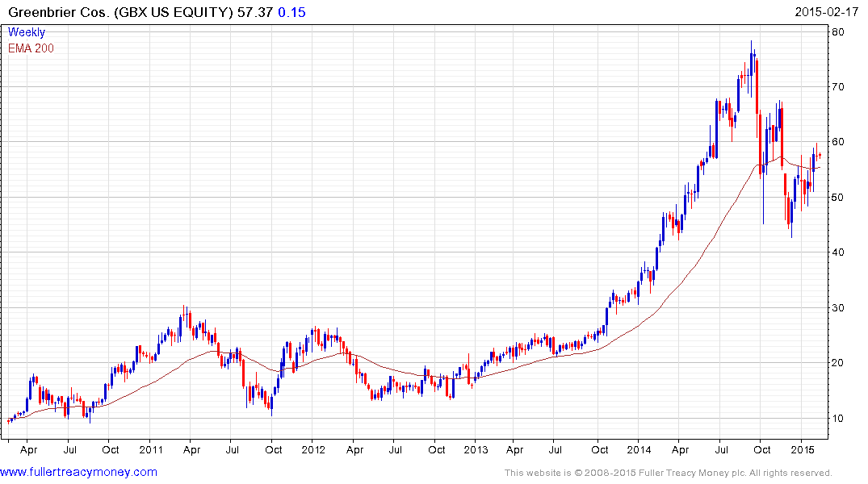Click the 2015 year label on time axis
Image resolution: width=868 pixels, height=484 pixels.
802,449
